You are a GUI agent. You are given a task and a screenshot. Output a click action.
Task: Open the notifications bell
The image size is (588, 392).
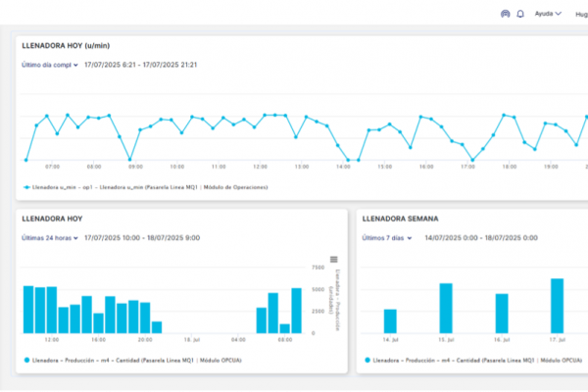[x=520, y=15]
